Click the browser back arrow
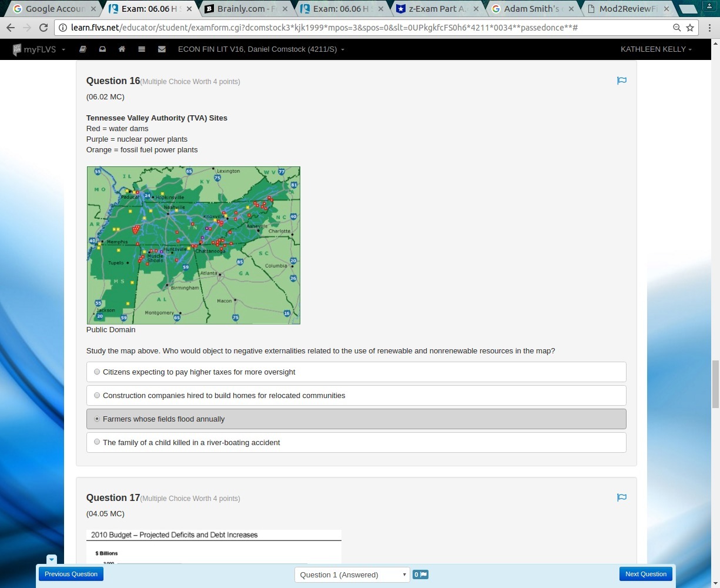720x588 pixels. [11, 28]
